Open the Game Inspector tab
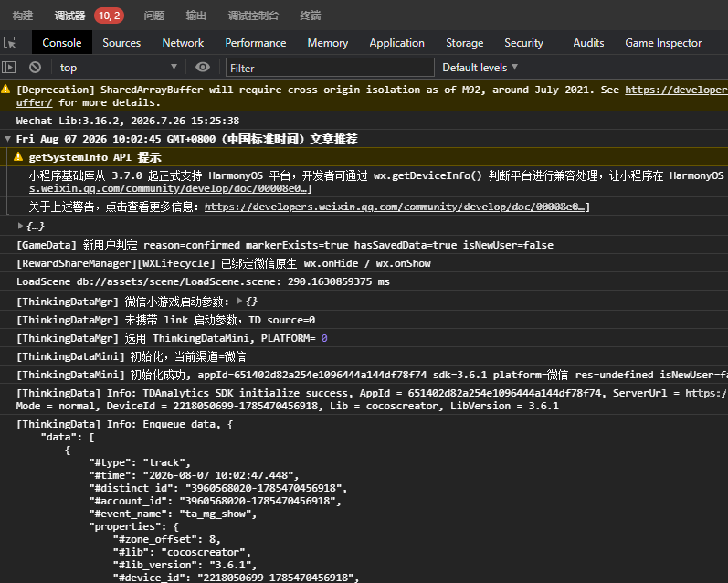 (663, 43)
